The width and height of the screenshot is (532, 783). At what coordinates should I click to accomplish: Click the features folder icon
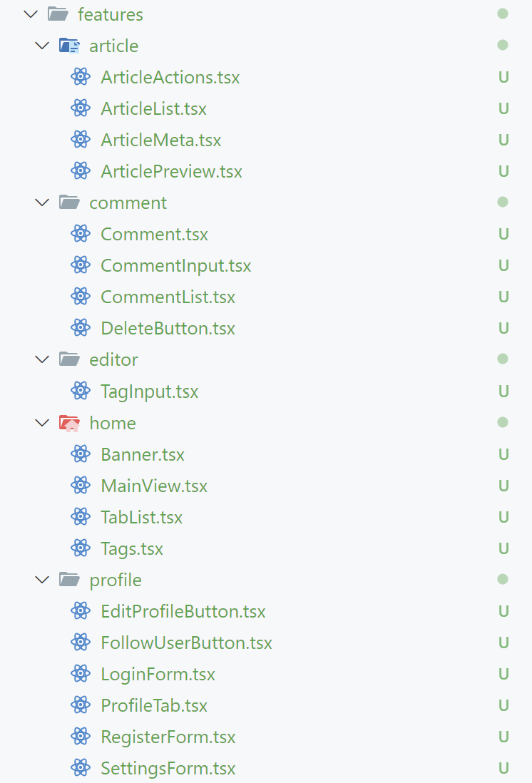[x=57, y=14]
